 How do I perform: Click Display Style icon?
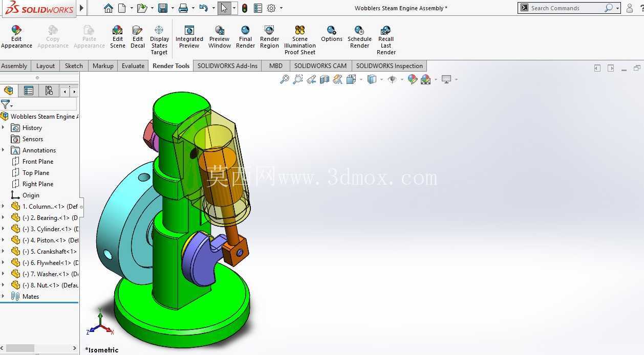coord(372,79)
